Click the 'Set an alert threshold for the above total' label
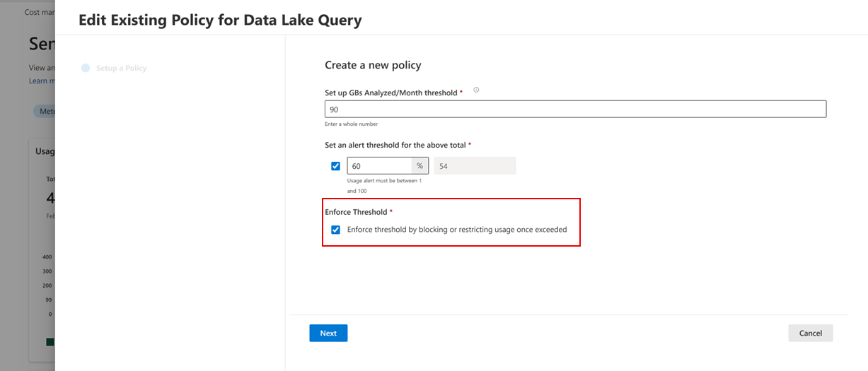This screenshot has width=868, height=371. click(395, 145)
